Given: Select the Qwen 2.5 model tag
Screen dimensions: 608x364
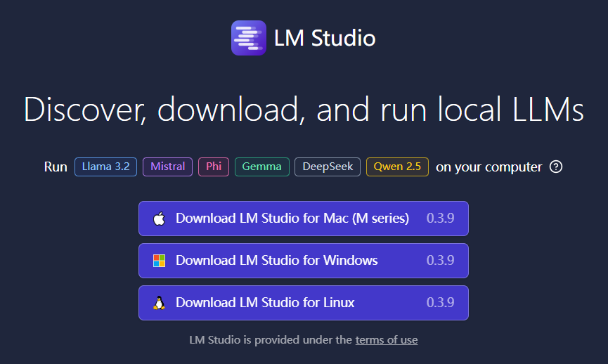Looking at the screenshot, I should click(x=397, y=167).
